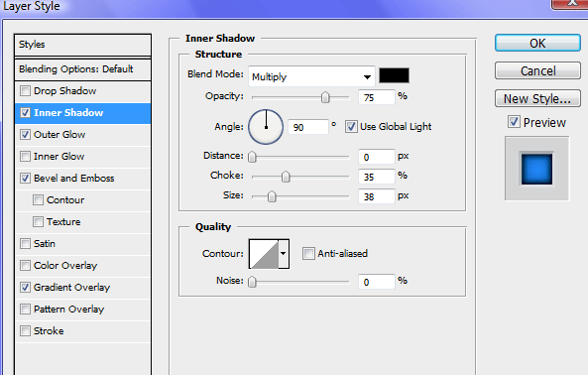
Task: Enable Anti-aliased checkbox
Action: pos(308,254)
